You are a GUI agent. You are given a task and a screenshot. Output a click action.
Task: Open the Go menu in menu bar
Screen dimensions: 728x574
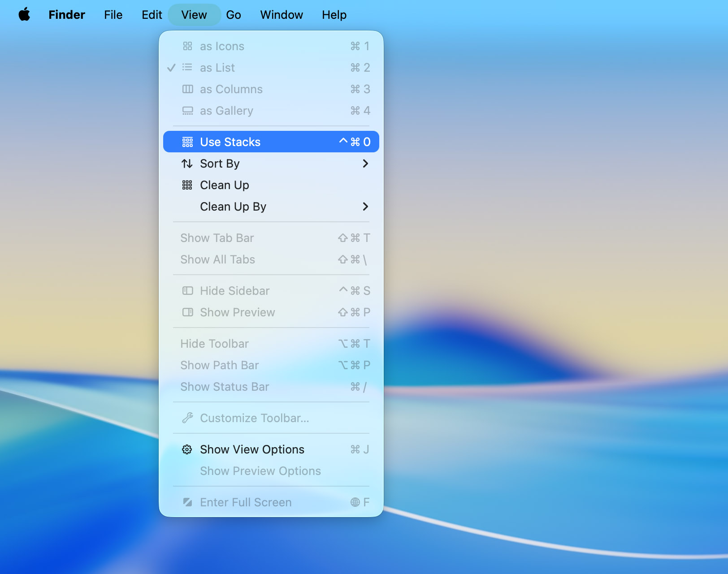(x=233, y=15)
